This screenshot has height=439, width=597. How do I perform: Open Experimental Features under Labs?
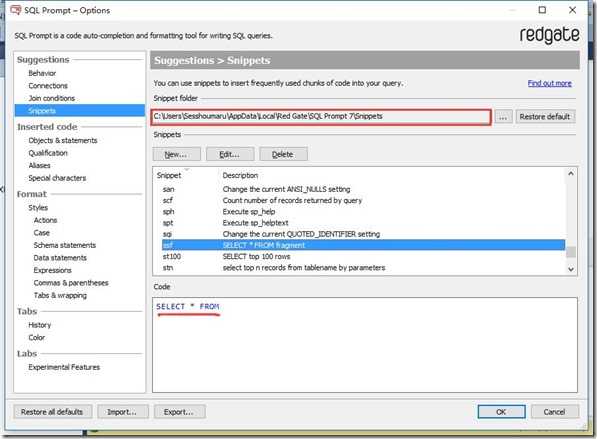[x=64, y=367]
